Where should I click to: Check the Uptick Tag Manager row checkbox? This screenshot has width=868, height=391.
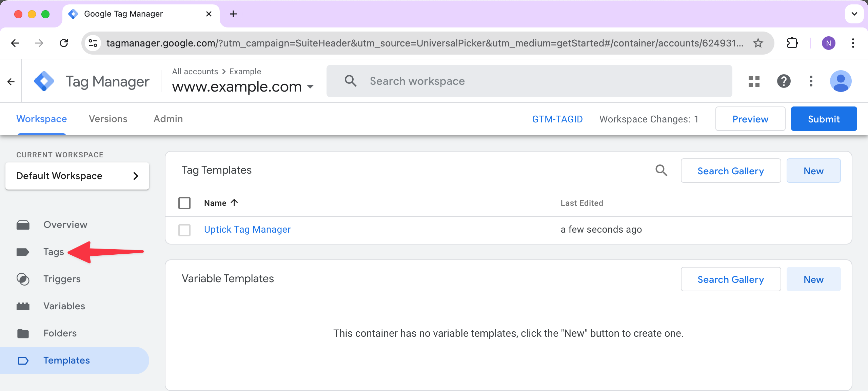coord(184,230)
